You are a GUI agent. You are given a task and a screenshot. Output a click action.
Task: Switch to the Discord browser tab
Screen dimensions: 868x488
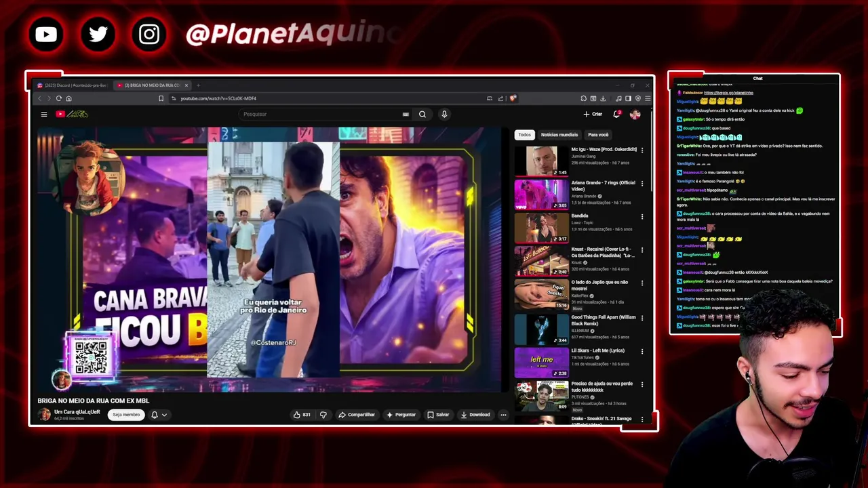click(73, 85)
